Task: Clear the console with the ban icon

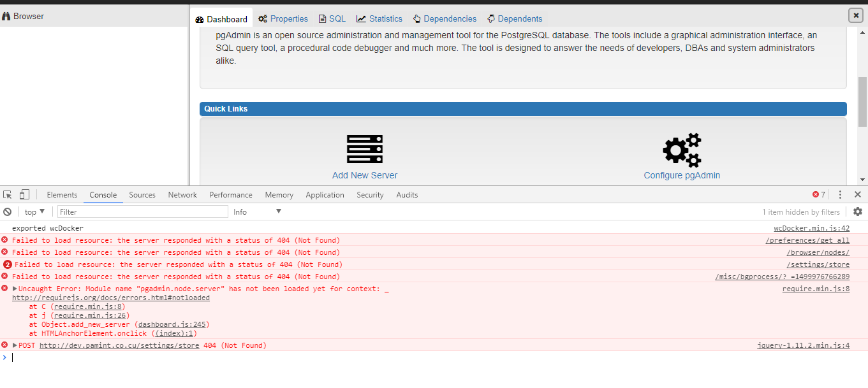Action: pos(8,212)
